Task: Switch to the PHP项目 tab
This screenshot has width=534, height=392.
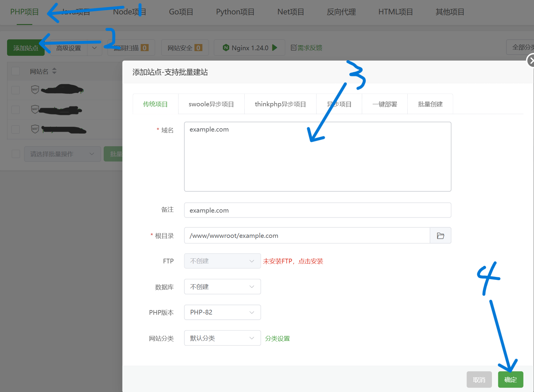Action: [x=24, y=12]
